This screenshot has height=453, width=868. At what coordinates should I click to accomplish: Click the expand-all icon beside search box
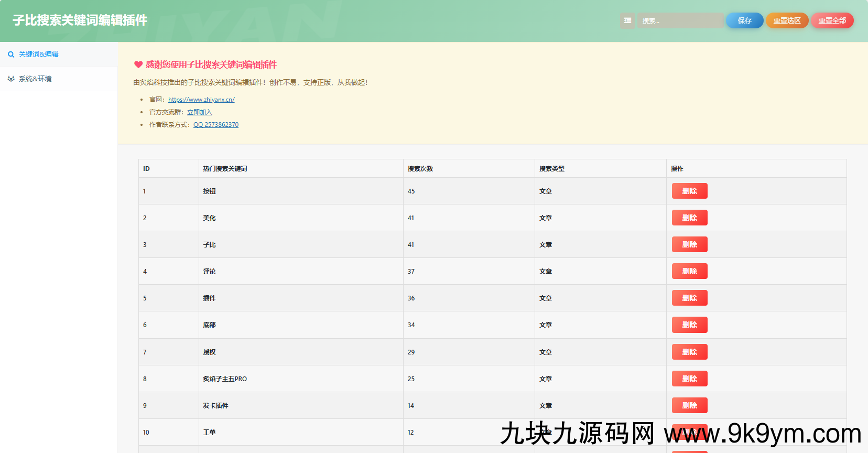click(627, 20)
